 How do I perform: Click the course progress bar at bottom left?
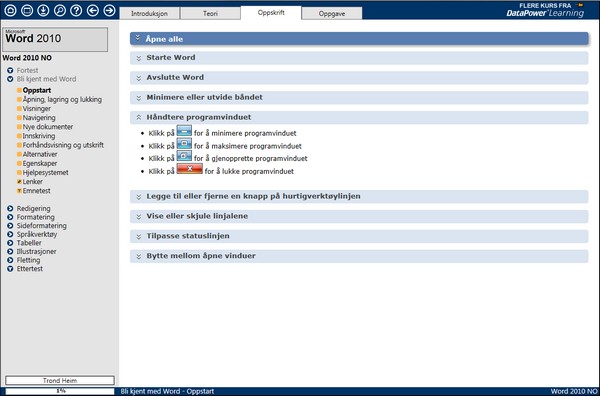coord(60,391)
